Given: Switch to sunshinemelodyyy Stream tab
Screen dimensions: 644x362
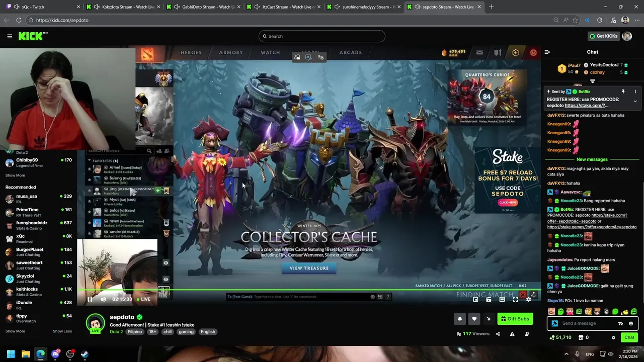Looking at the screenshot, I should (x=364, y=7).
